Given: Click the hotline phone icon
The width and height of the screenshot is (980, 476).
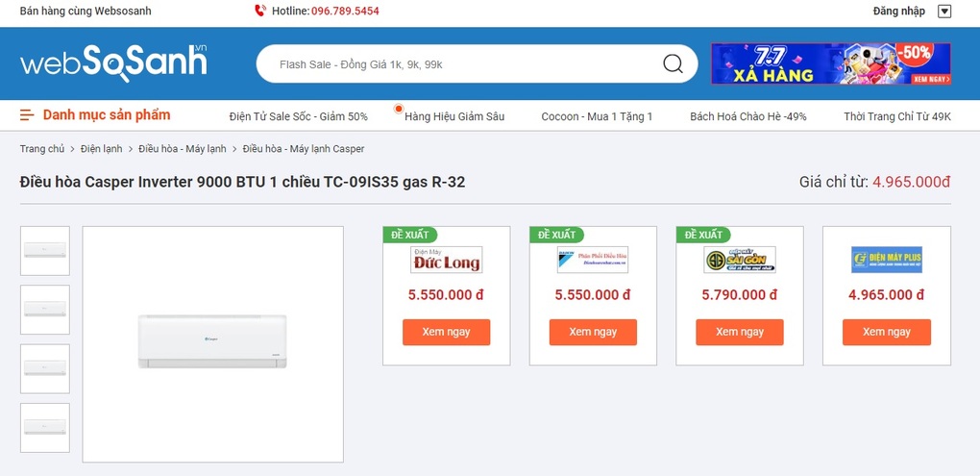Looking at the screenshot, I should [260, 12].
